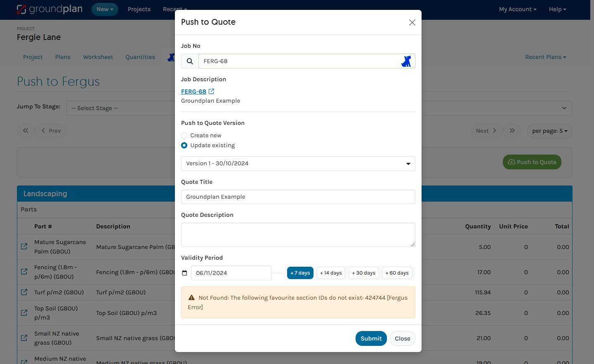Set validity to +14 days
This screenshot has width=594, height=364.
331,273
